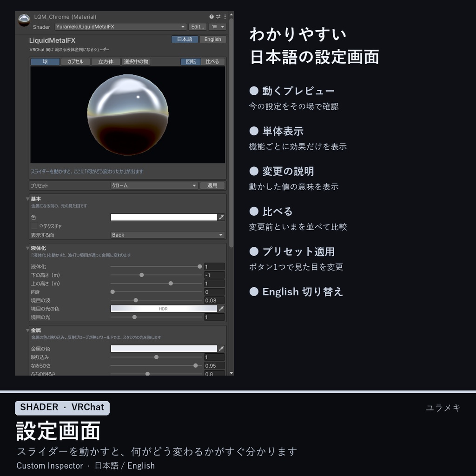Collapse the 液体化 section
Screen dimensions: 476x476
click(27, 248)
